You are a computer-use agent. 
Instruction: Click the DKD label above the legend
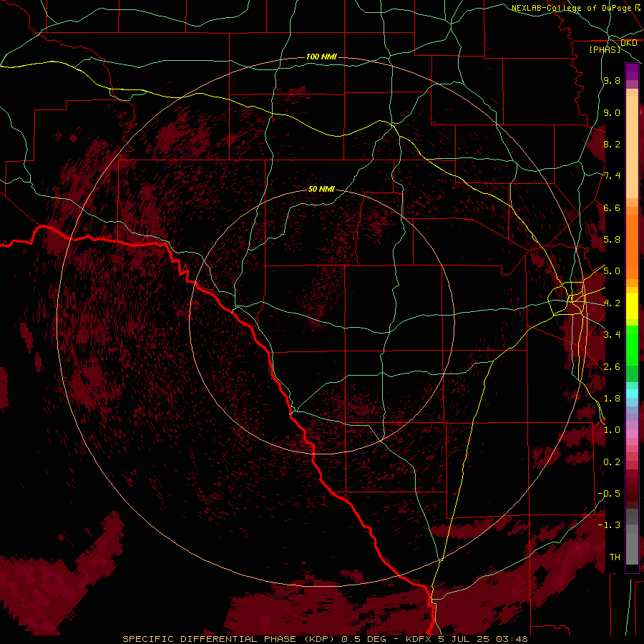[x=628, y=43]
